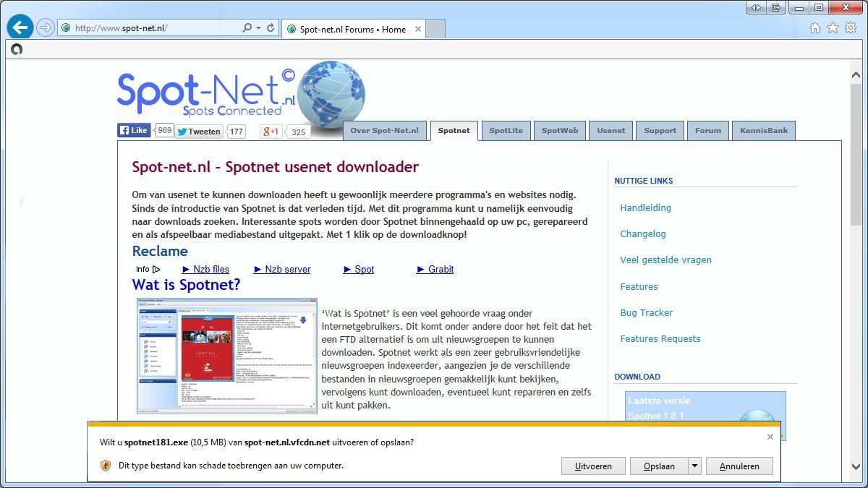Open the address bar autocomplete dropdown arrow

tap(258, 28)
